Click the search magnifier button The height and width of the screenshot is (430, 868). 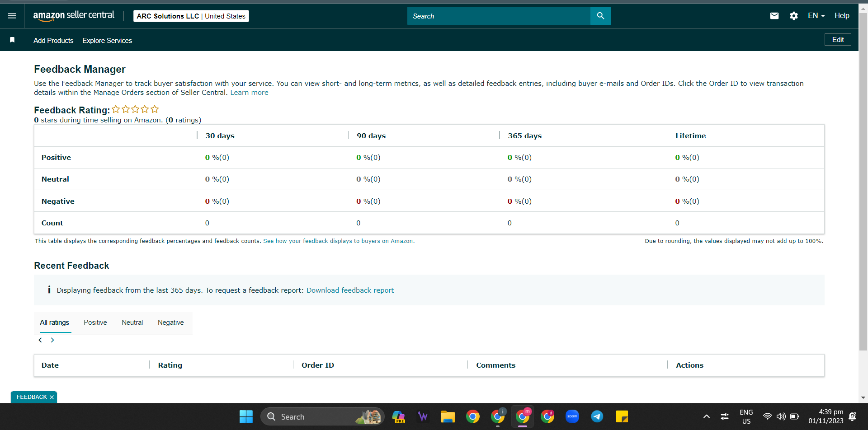600,16
